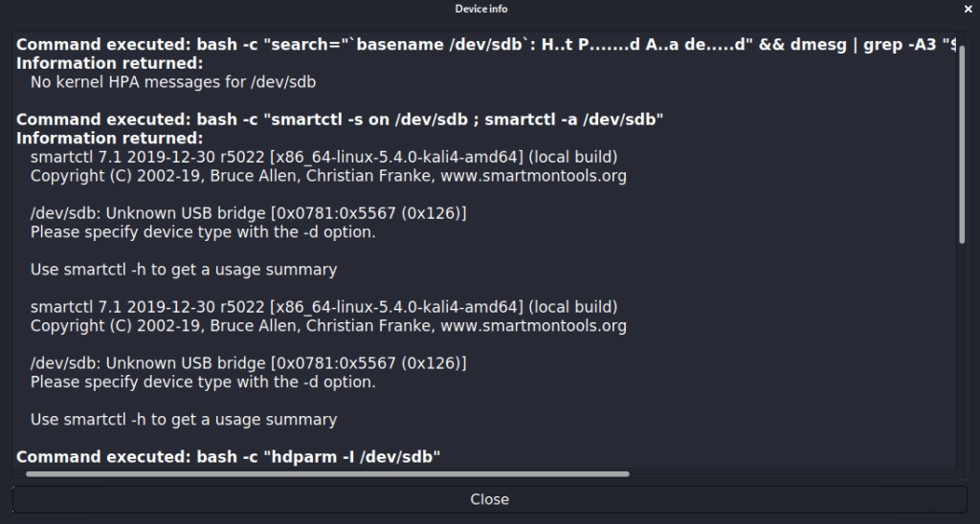This screenshot has height=524, width=980.
Task: Click the smartctl -s on command line
Action: (340, 120)
